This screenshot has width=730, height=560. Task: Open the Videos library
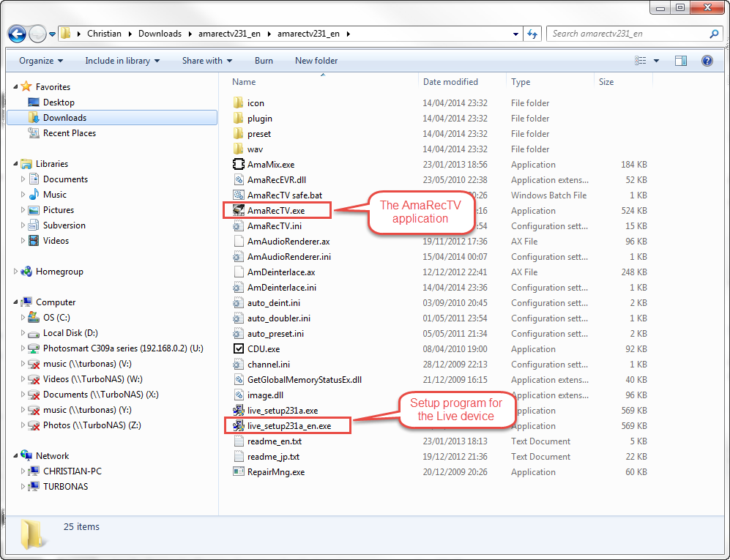tap(56, 241)
